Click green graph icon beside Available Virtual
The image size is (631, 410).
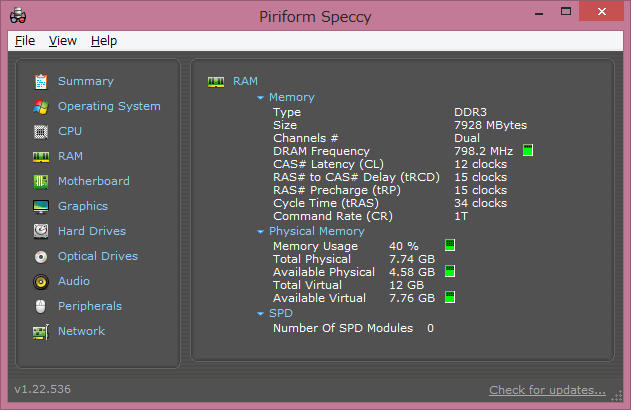(450, 297)
